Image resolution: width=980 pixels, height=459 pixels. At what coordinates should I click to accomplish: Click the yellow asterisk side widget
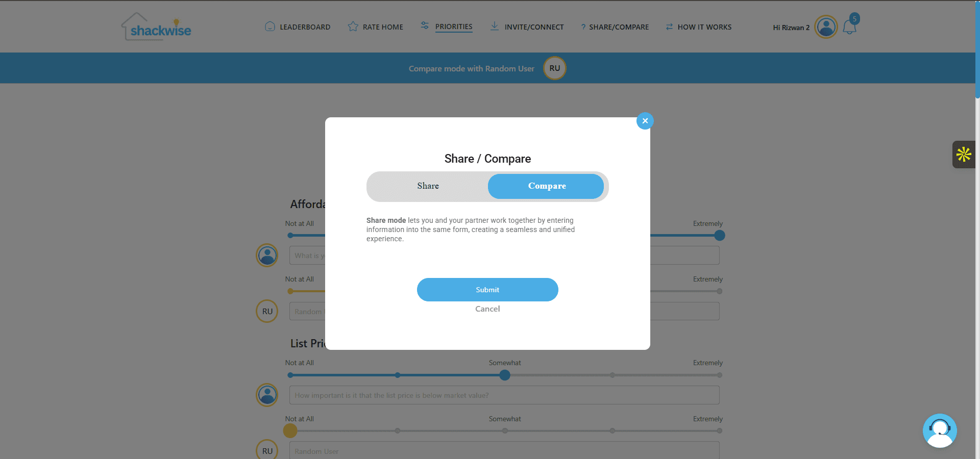[x=964, y=155]
